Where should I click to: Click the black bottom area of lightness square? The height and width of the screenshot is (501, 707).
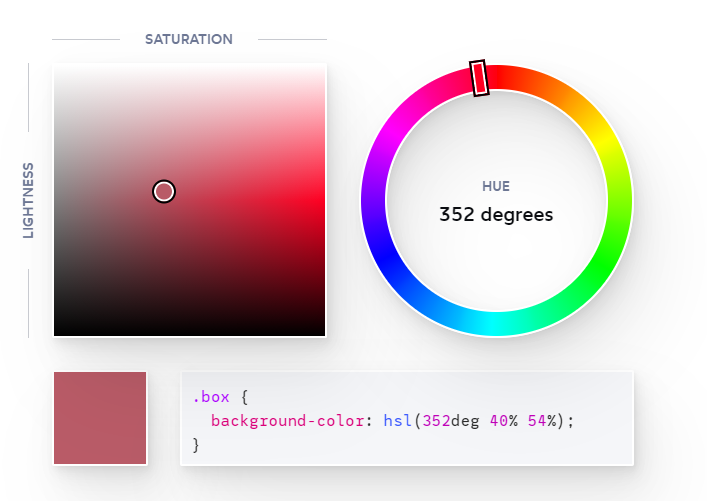[189, 330]
